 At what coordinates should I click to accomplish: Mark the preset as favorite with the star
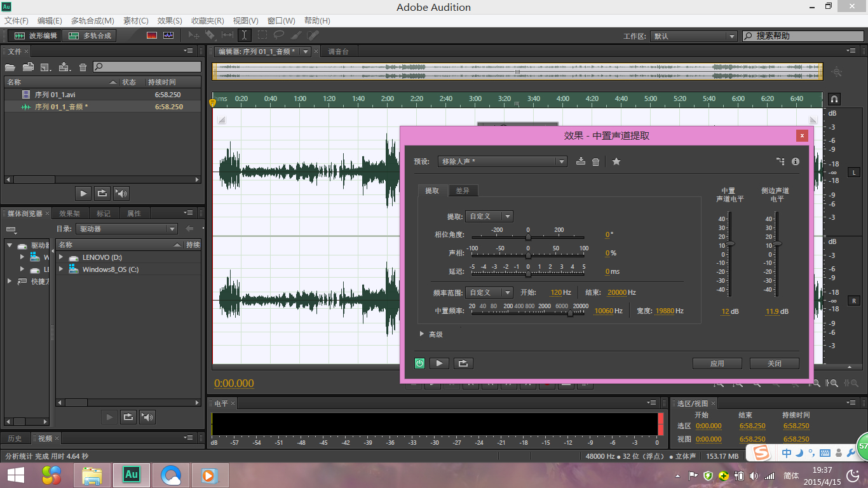point(616,161)
